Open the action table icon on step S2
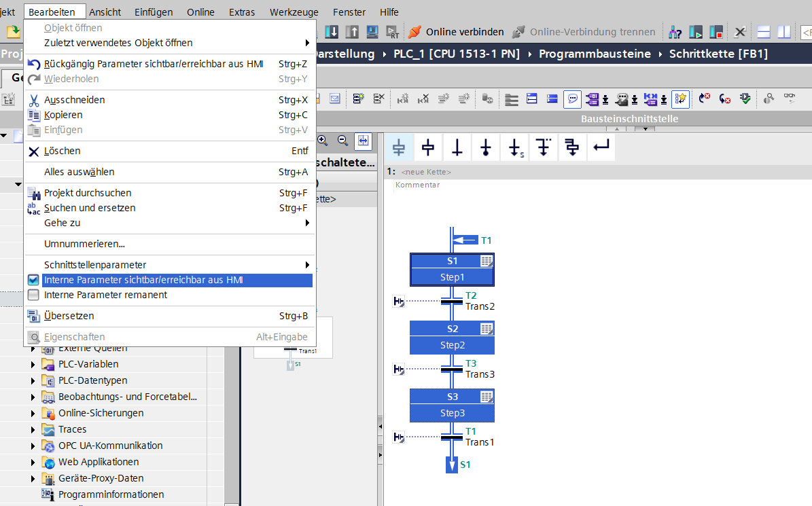 pos(486,329)
